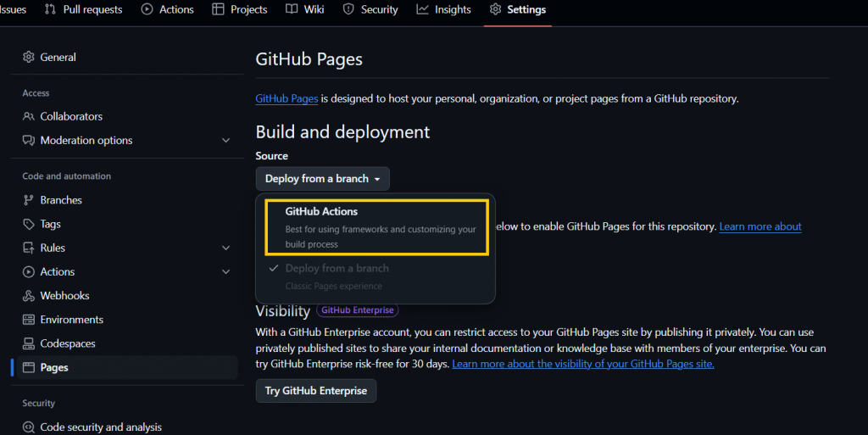Click the Source label
This screenshot has width=868, height=435.
pyautogui.click(x=272, y=155)
